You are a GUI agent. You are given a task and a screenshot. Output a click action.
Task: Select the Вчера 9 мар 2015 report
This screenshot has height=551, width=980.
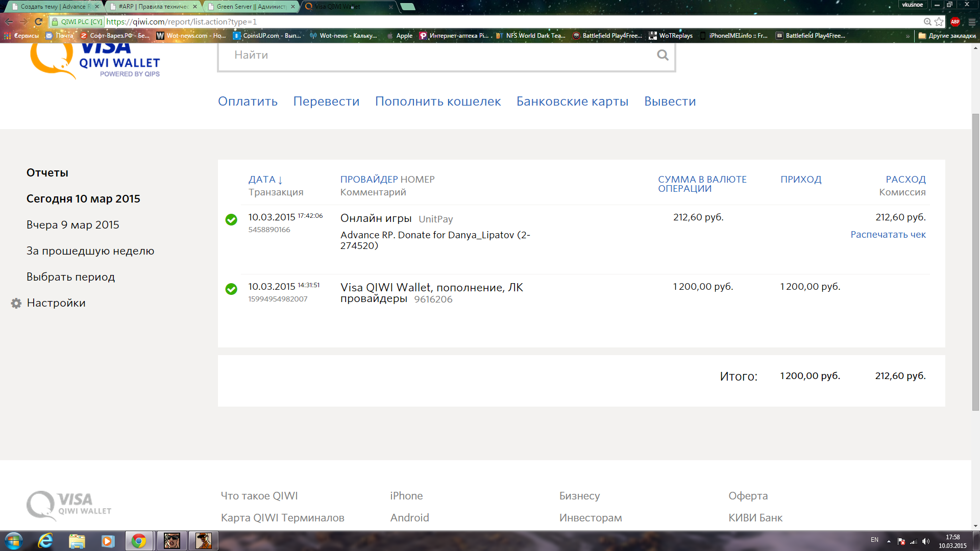click(x=72, y=225)
